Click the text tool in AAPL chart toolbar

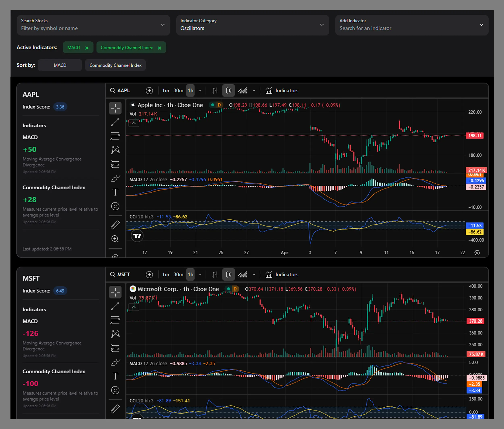point(115,192)
